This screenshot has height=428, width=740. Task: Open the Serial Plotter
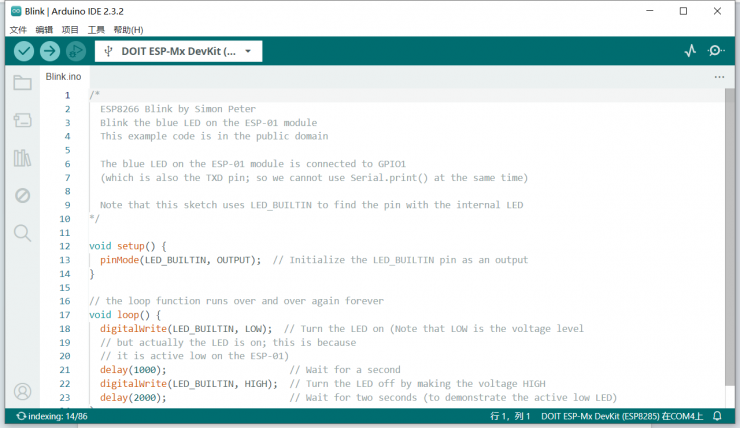[x=690, y=51]
